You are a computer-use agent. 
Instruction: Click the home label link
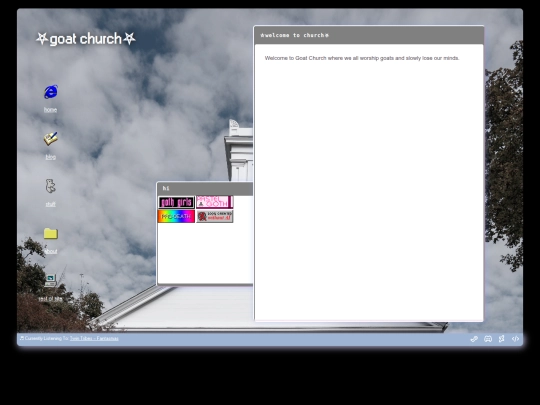click(50, 110)
